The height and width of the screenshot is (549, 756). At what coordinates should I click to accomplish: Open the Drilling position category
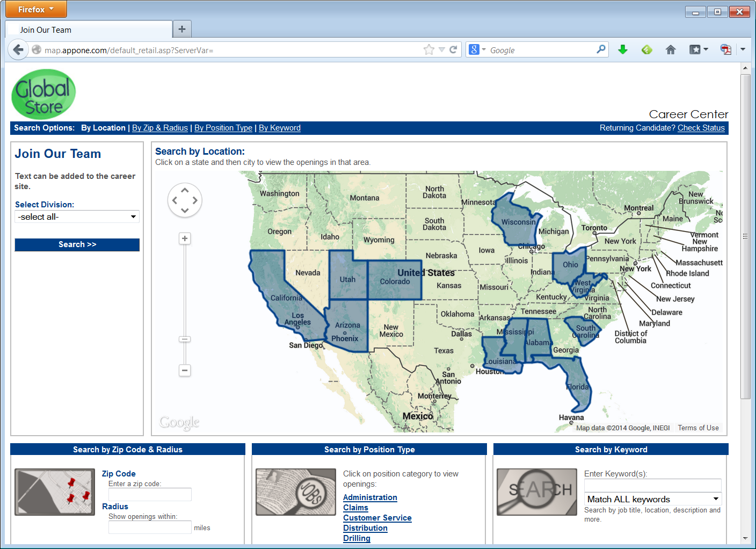(x=357, y=538)
